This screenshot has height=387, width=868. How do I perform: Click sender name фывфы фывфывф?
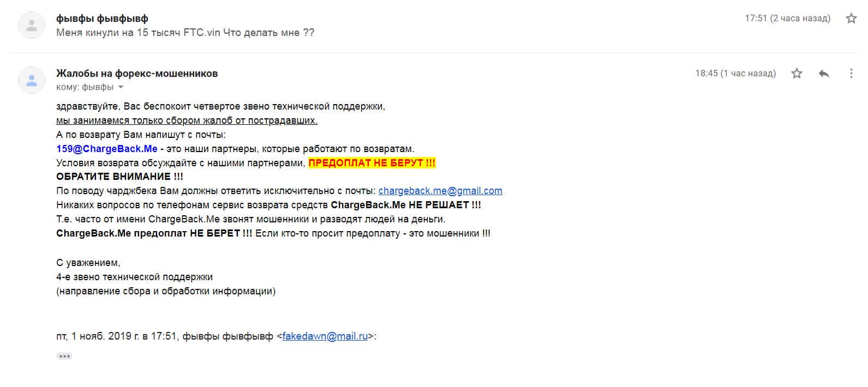point(102,19)
